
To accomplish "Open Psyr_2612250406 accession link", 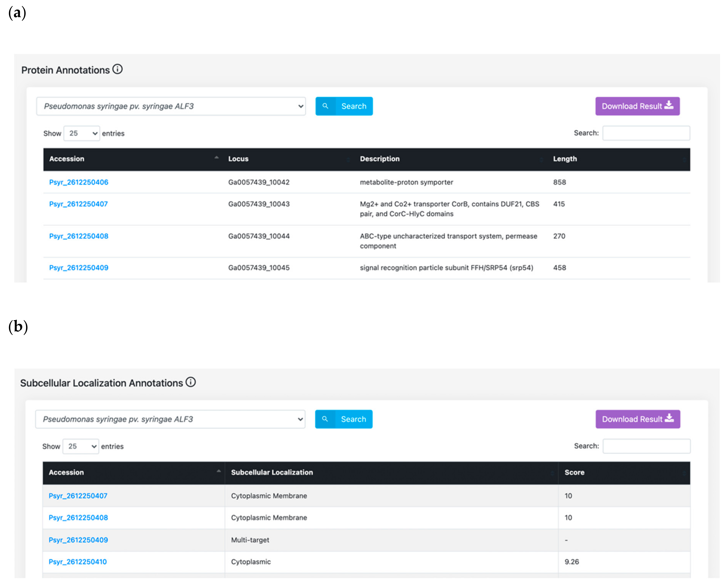I will click(x=79, y=182).
